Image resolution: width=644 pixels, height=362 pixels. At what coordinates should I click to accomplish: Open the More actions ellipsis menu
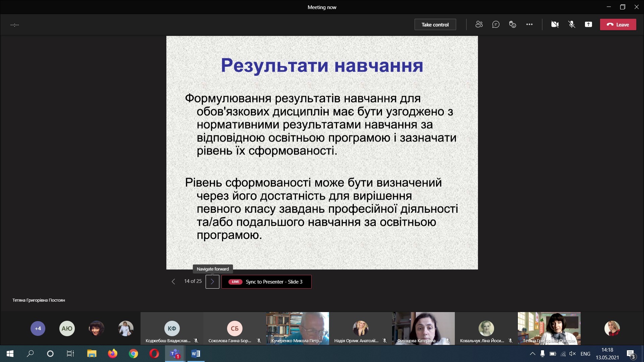pos(529,24)
